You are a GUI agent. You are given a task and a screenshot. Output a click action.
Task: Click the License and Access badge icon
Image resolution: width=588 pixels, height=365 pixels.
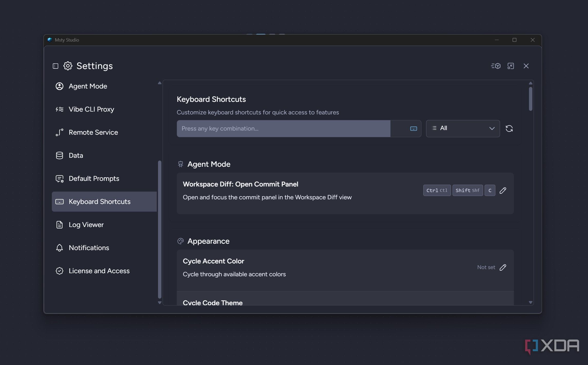(59, 271)
